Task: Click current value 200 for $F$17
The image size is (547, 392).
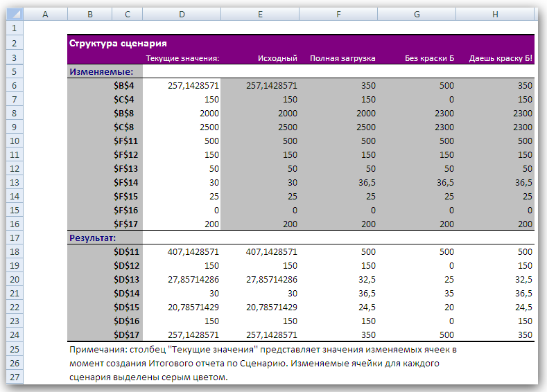Action: [x=211, y=224]
